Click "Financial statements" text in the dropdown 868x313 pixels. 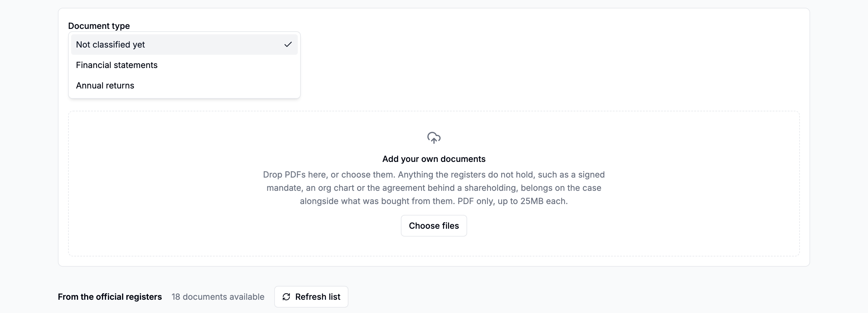click(117, 65)
